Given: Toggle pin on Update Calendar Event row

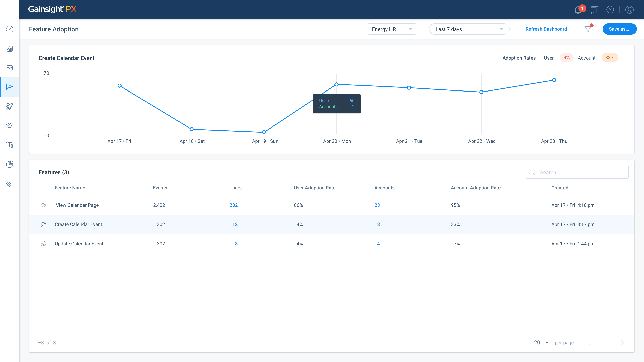Looking at the screenshot, I should [43, 244].
